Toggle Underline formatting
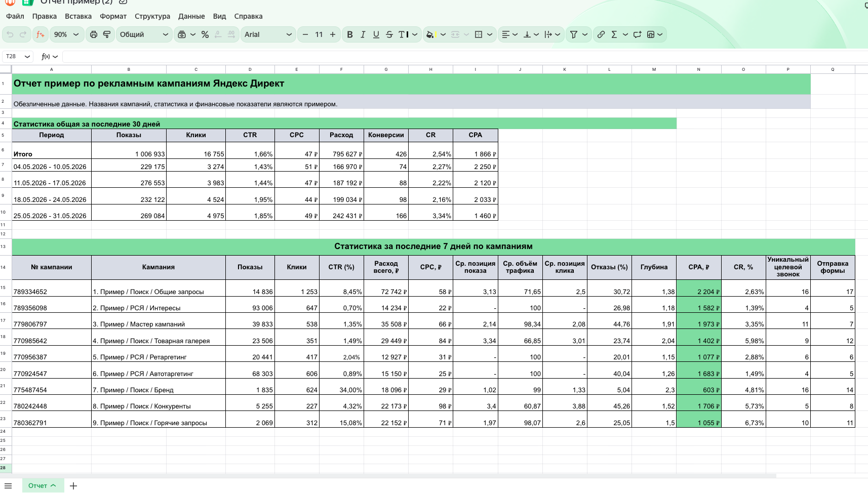The width and height of the screenshot is (868, 493). (376, 34)
